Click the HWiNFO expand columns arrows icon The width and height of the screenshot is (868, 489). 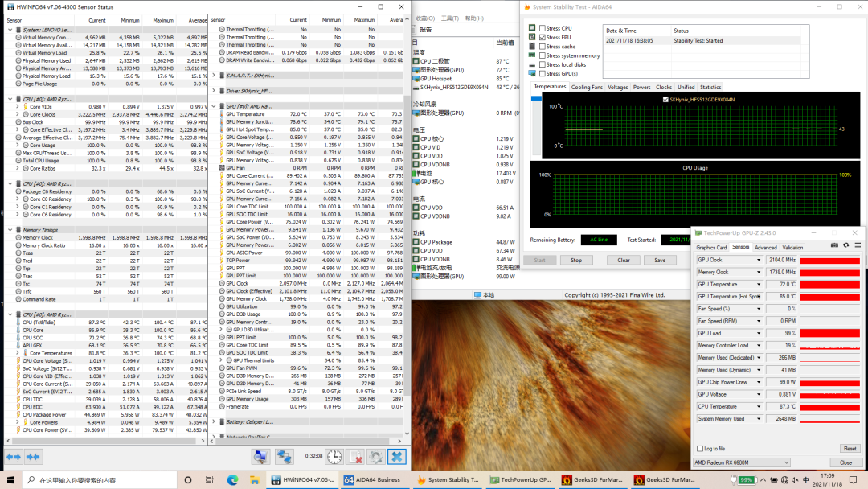[x=13, y=457]
